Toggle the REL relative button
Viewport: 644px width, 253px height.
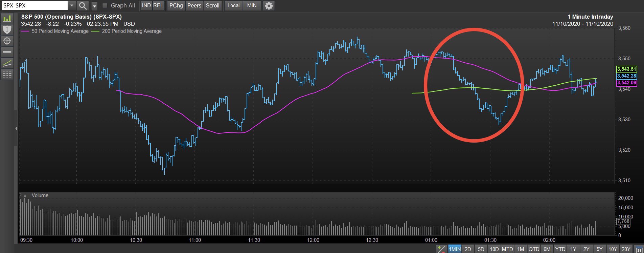(x=158, y=5)
